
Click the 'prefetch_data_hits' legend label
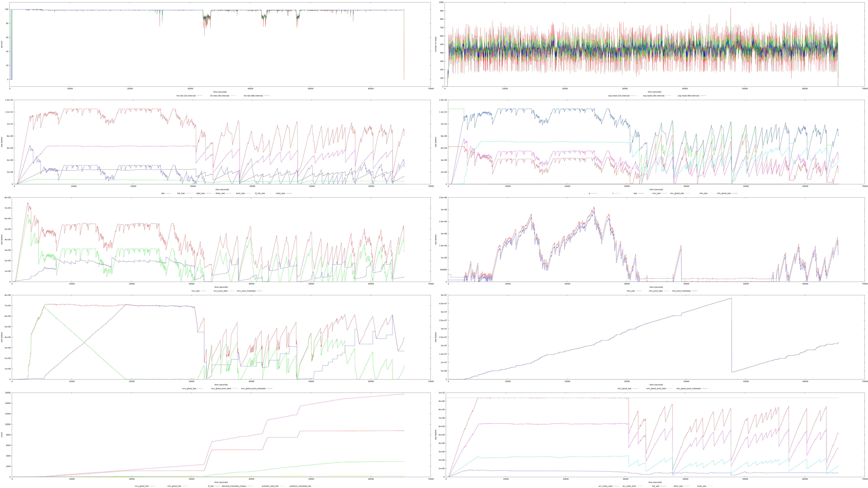tap(270, 486)
